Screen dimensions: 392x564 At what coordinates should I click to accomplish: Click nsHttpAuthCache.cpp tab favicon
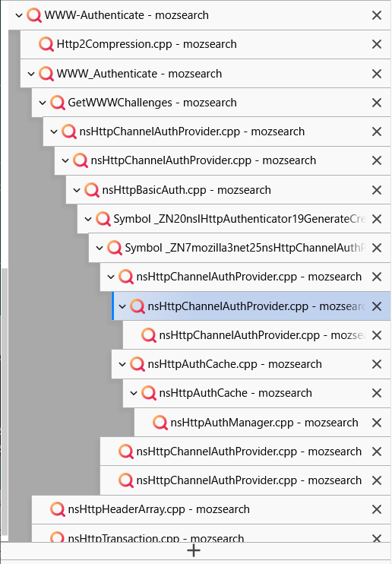[138, 364]
